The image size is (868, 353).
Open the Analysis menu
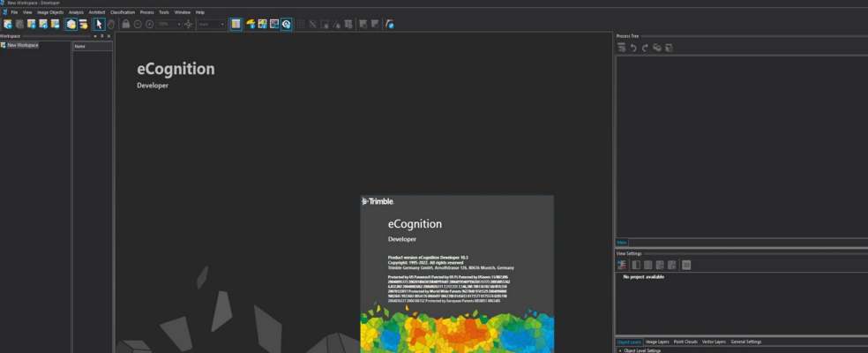pyautogui.click(x=76, y=12)
